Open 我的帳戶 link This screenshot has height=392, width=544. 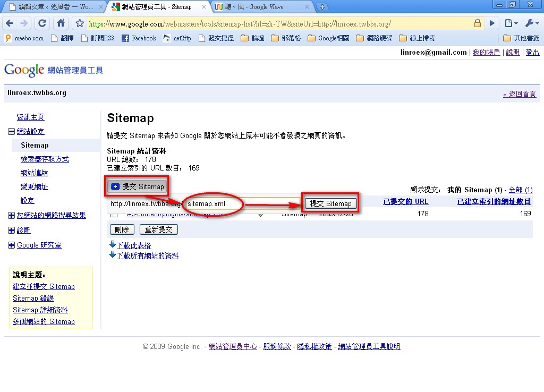click(486, 53)
